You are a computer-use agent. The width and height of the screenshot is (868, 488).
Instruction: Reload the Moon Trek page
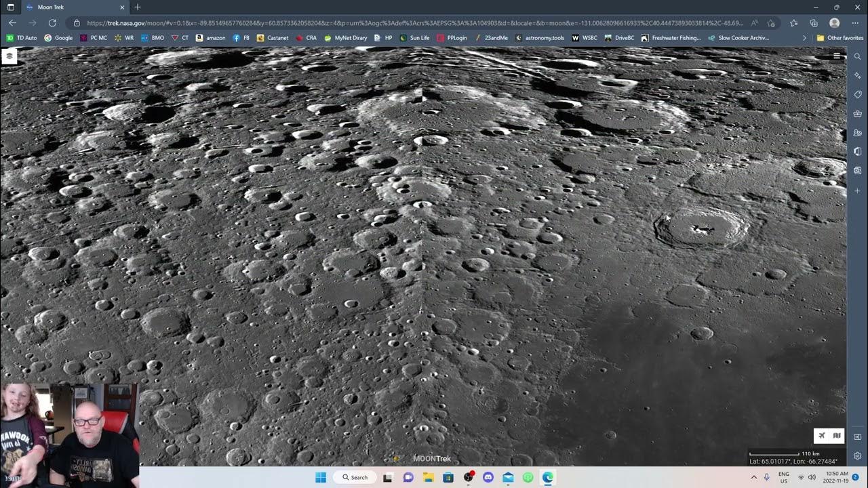[52, 22]
